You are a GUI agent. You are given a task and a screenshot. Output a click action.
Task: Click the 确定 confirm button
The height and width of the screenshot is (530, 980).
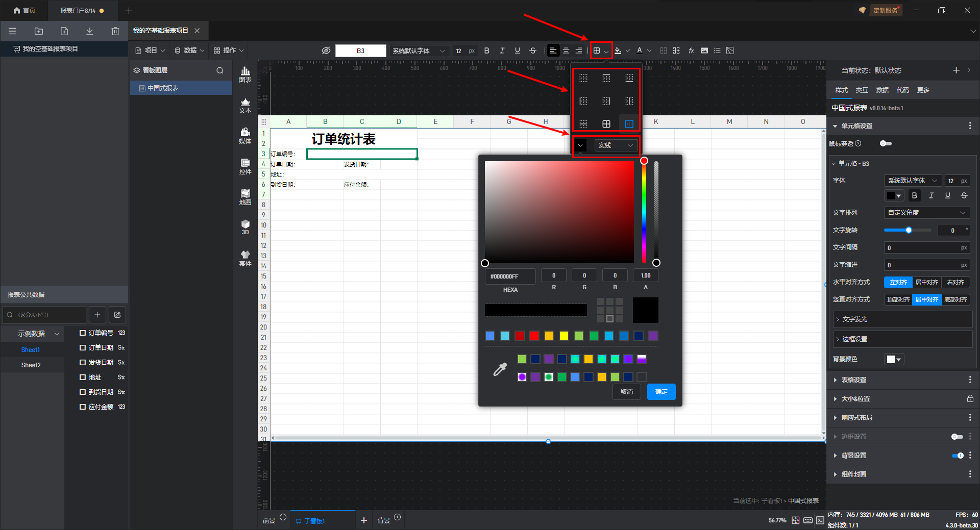point(661,392)
